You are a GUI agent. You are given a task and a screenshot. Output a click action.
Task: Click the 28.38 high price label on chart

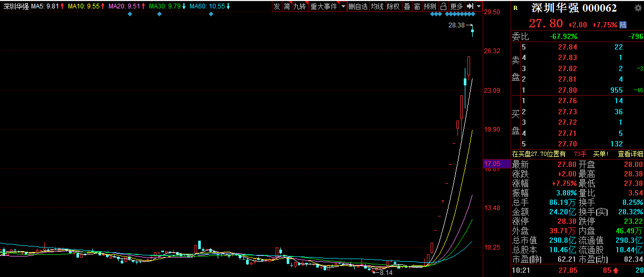pyautogui.click(x=456, y=25)
